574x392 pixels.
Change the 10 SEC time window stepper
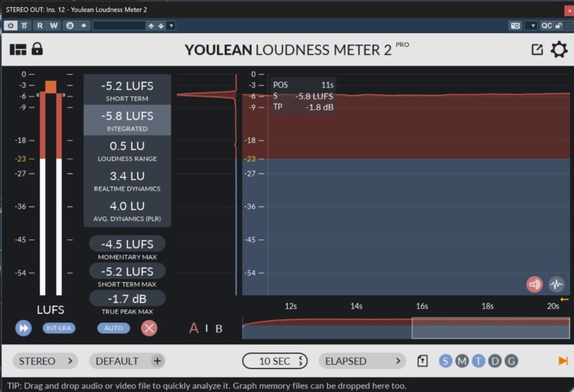[x=275, y=361]
